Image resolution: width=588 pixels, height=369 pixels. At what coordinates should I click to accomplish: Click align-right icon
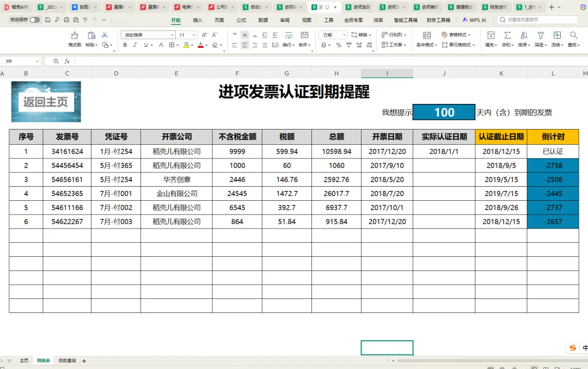tap(255, 45)
